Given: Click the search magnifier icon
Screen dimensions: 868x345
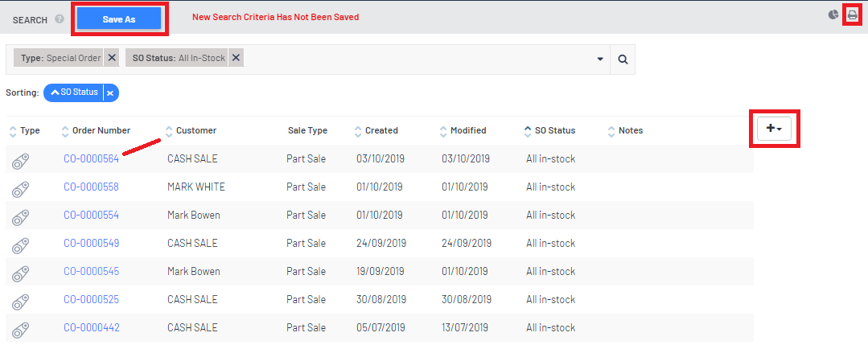Looking at the screenshot, I should pos(623,59).
